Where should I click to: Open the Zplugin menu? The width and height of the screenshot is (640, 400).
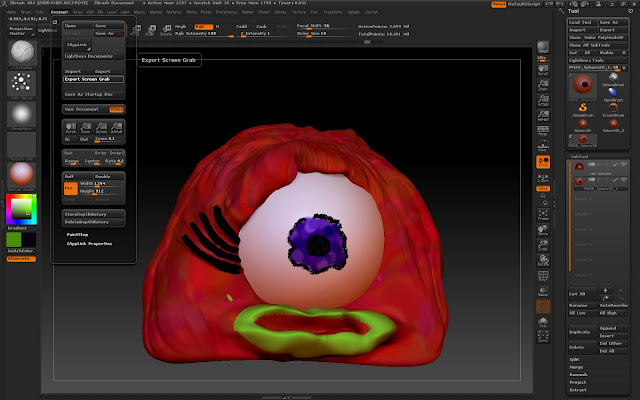click(353, 12)
